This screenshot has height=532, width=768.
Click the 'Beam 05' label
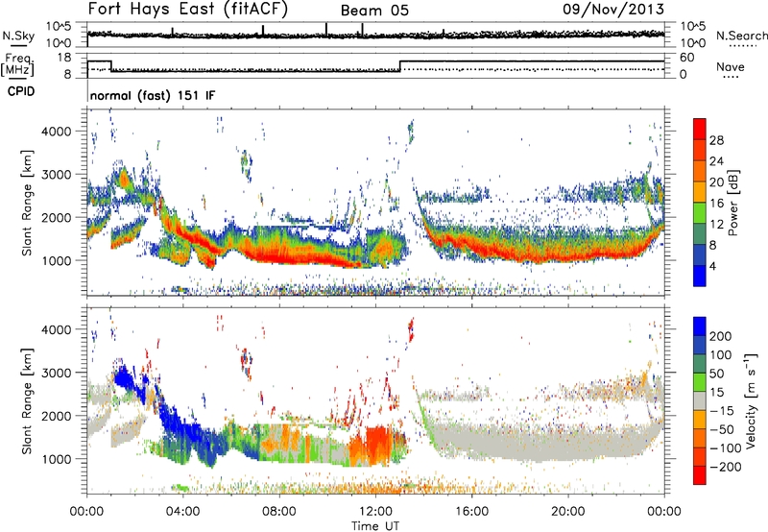tap(374, 11)
